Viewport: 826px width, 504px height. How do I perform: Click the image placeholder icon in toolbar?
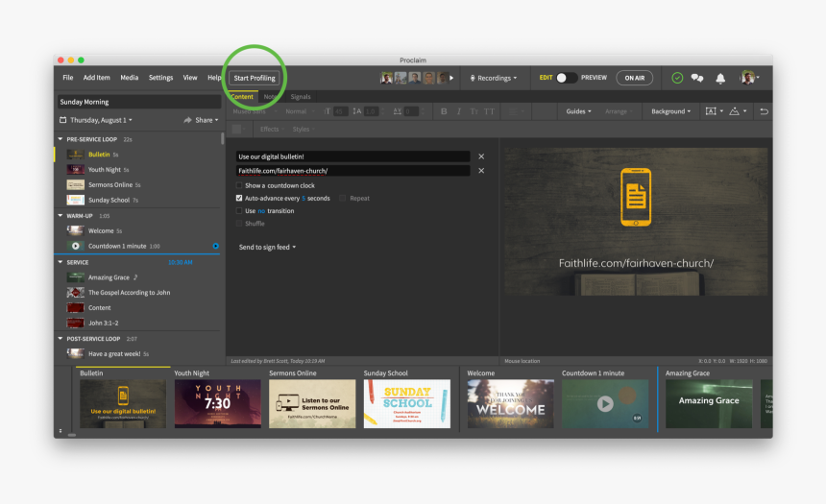[x=737, y=111]
